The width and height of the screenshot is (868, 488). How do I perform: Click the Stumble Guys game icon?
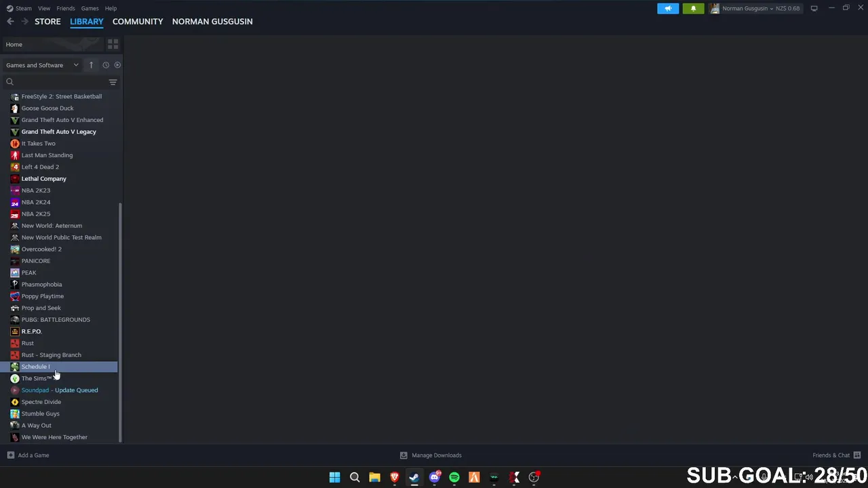15,413
